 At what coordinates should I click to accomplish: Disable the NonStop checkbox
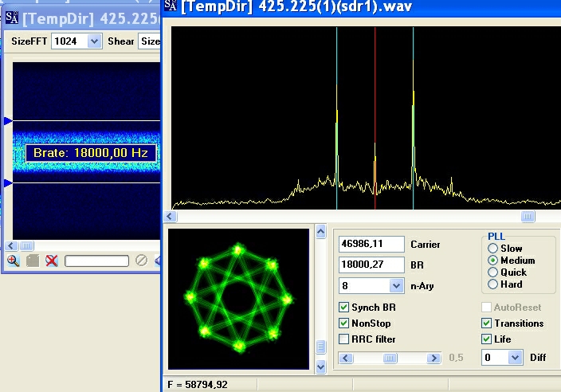(x=343, y=323)
